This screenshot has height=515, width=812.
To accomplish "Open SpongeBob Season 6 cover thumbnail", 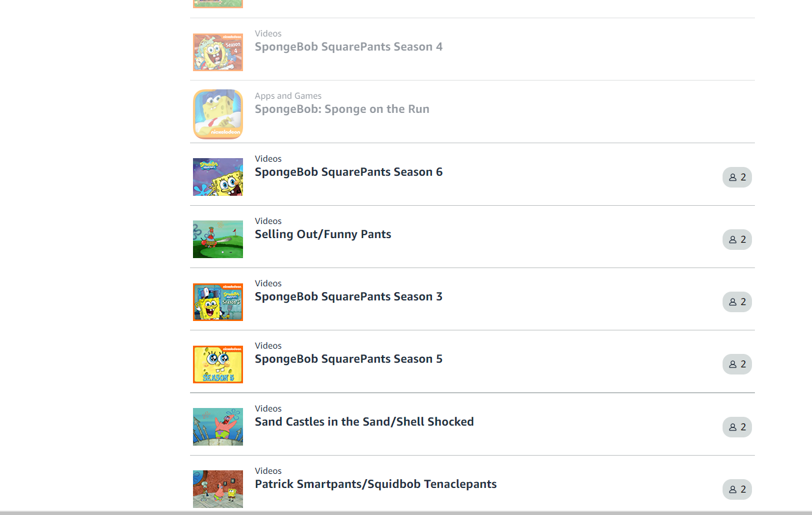I will (218, 177).
